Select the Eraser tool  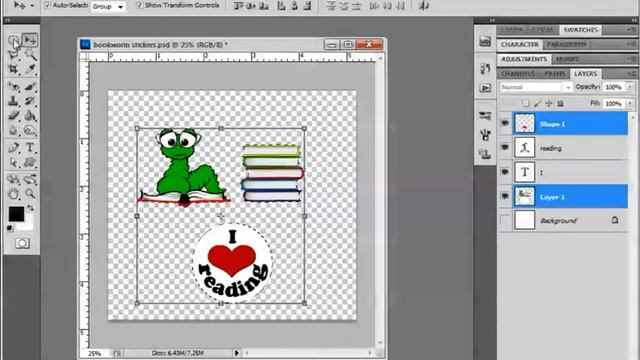pos(13,116)
